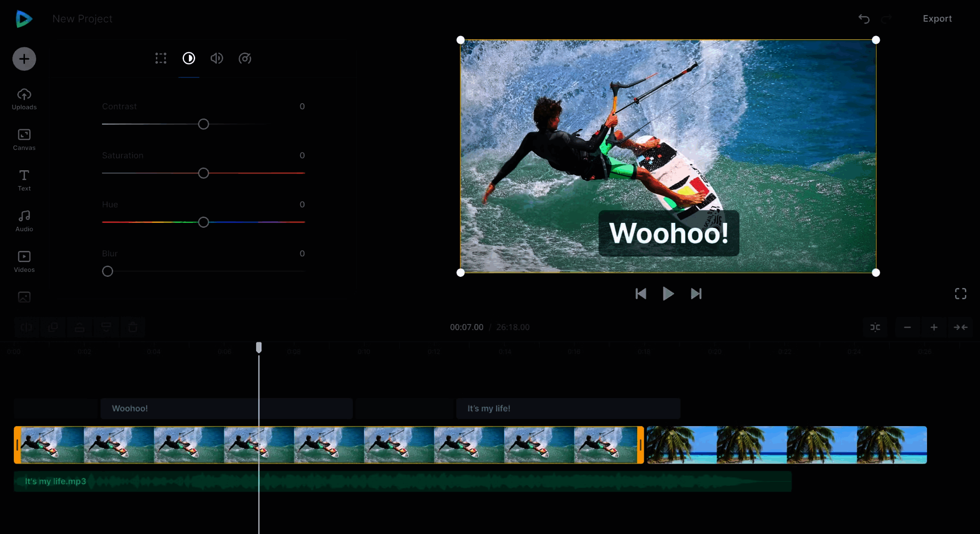Select the palm tree video clip
980x534 pixels.
(x=786, y=445)
